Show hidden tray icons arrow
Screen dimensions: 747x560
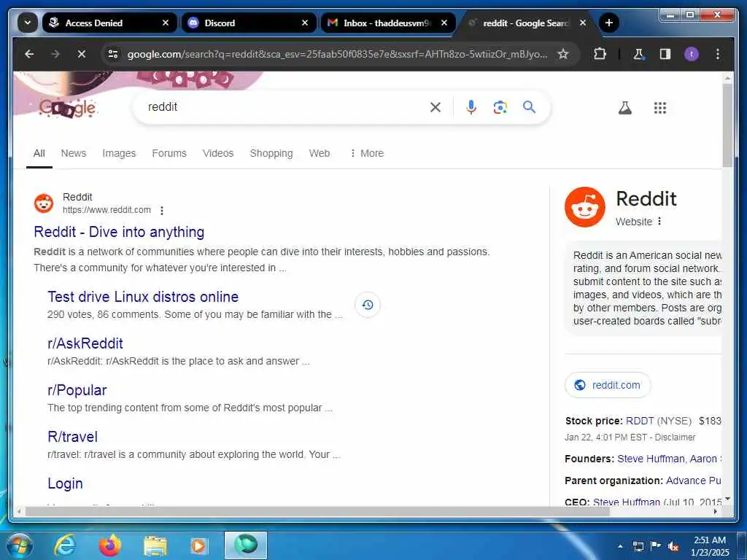point(620,546)
